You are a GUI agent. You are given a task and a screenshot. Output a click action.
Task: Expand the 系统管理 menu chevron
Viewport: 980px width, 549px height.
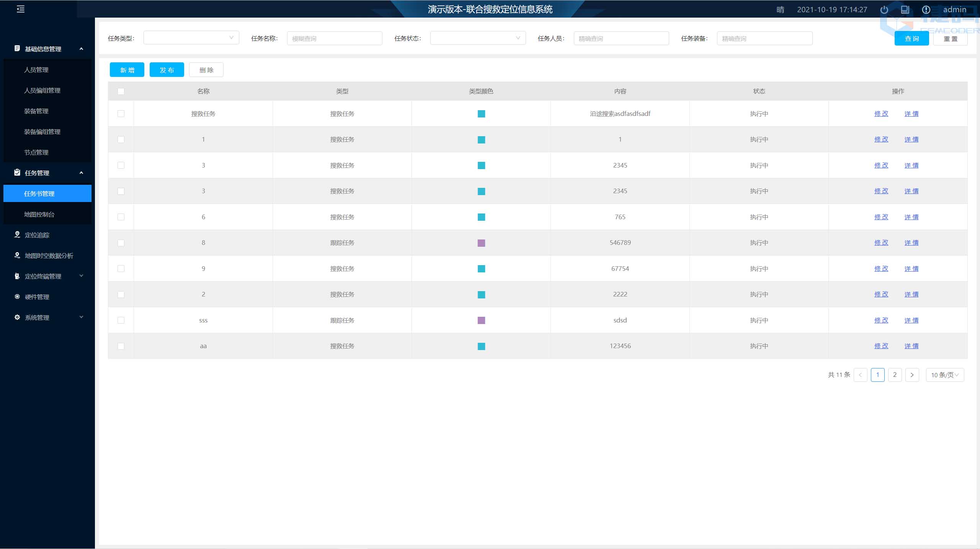point(81,317)
